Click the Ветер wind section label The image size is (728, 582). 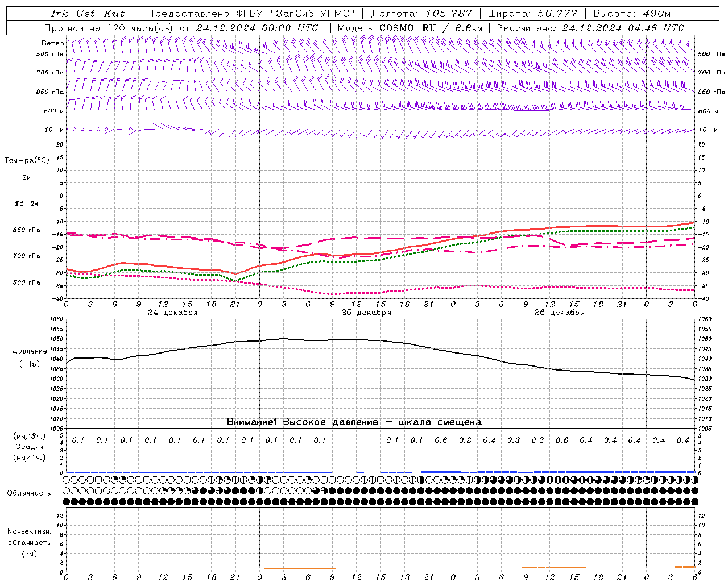(52, 43)
